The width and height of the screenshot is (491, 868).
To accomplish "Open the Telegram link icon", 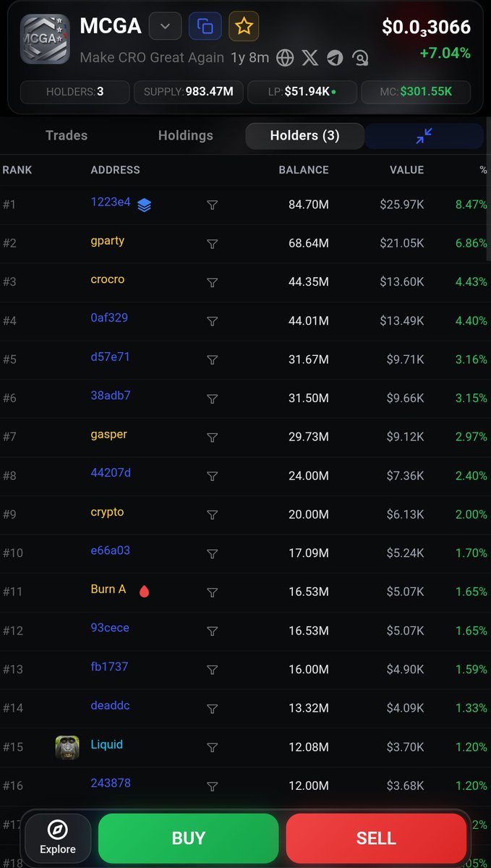I will coord(335,58).
